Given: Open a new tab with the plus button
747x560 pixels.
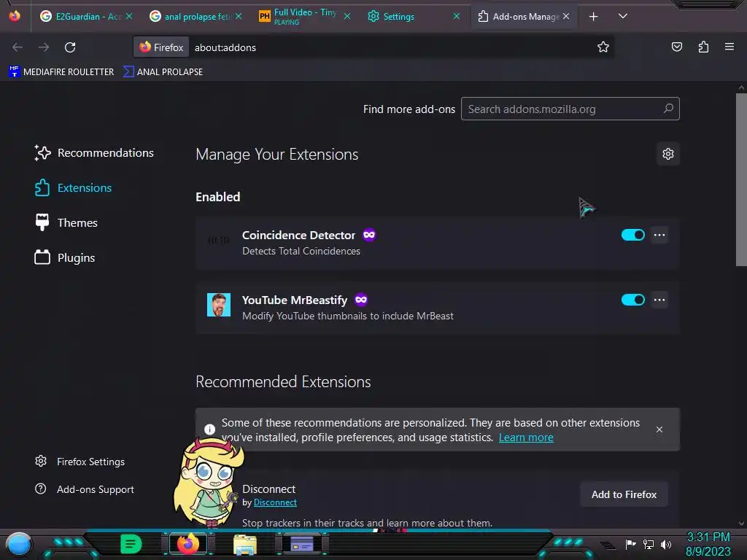Looking at the screenshot, I should tap(594, 17).
